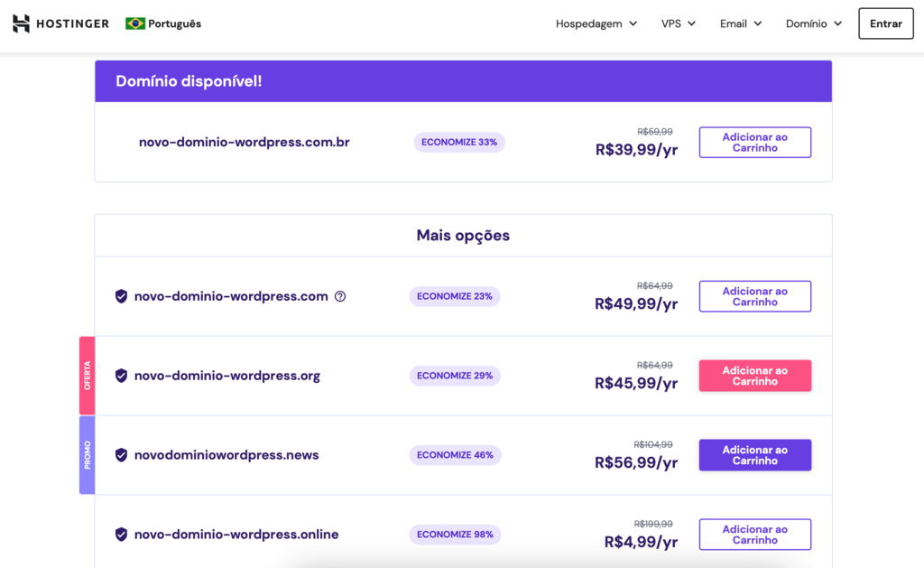Screen dimensions: 924x568
Task: Click the Português language selector
Action: [x=162, y=23]
